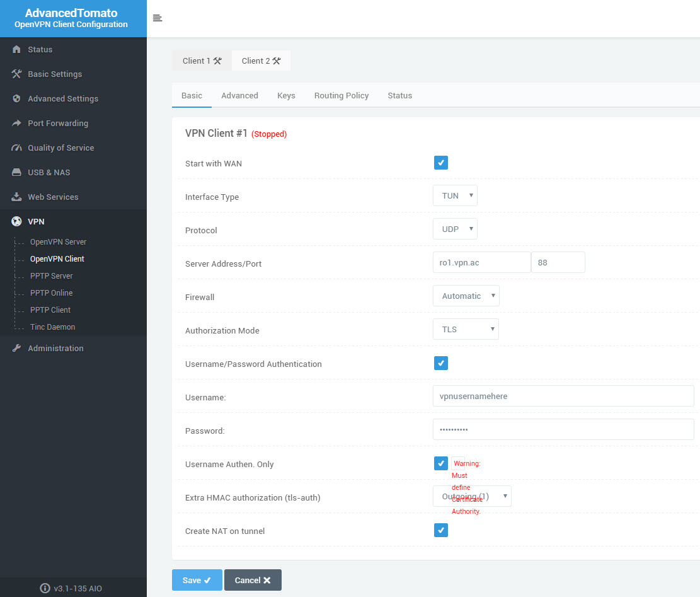The height and width of the screenshot is (597, 700).
Task: Uncheck Username/Password Authentication
Action: [x=441, y=363]
